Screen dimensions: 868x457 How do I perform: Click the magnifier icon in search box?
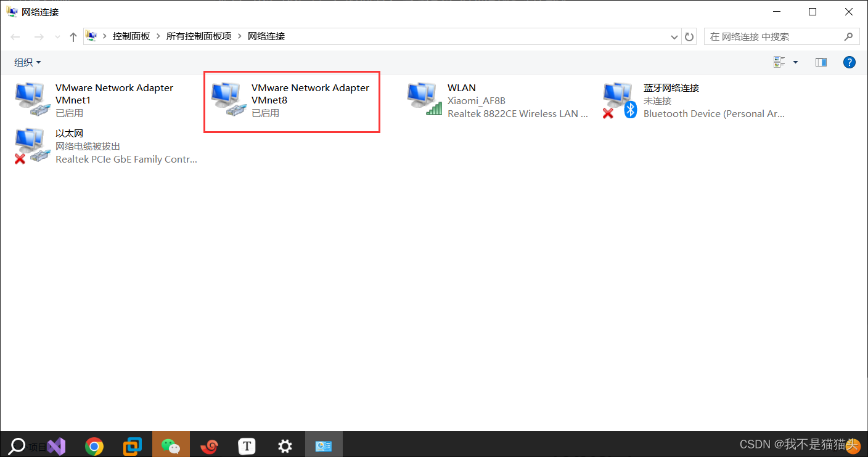coord(849,37)
